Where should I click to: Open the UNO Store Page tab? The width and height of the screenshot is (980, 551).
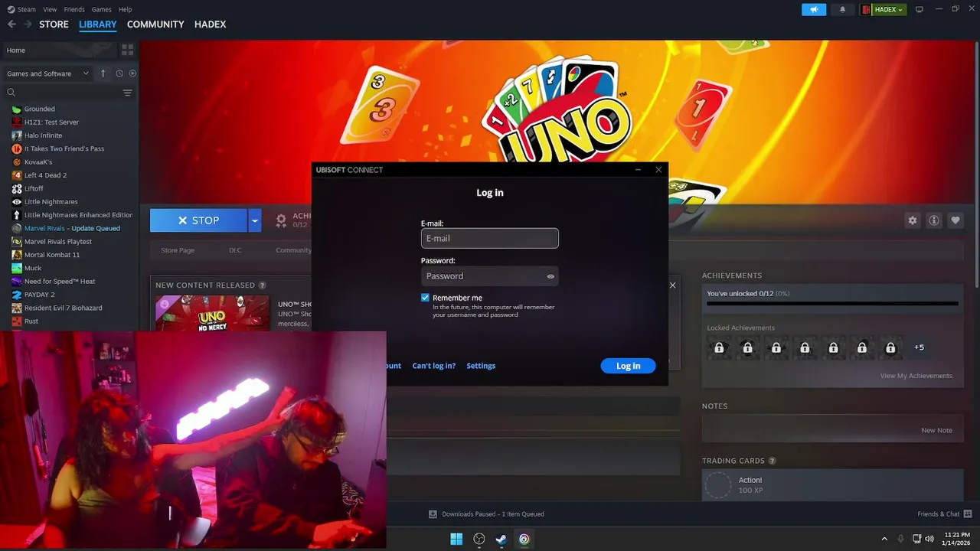(x=178, y=250)
